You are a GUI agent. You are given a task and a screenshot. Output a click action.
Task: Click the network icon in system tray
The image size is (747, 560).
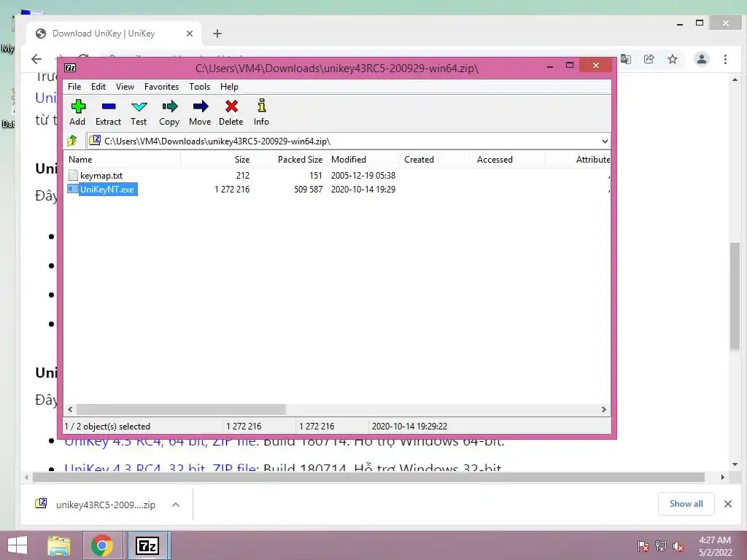661,546
